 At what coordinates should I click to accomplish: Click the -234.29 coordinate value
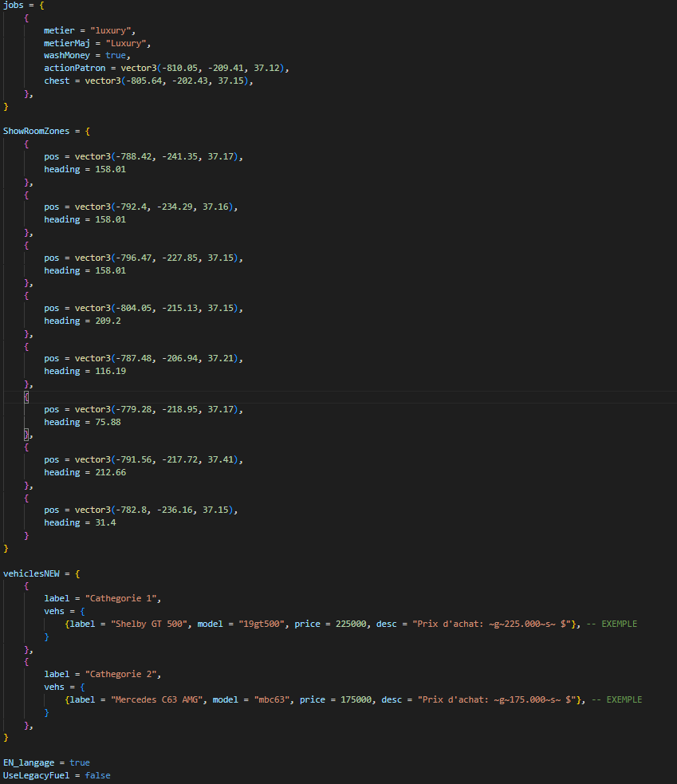175,207
